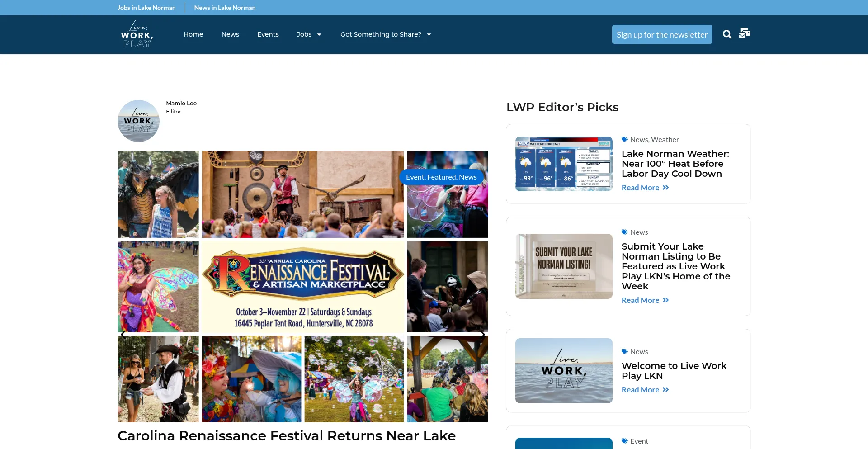Viewport: 868px width, 449px height.
Task: Click Submit Your Lake Norman Listing thumbnail
Action: tap(564, 266)
